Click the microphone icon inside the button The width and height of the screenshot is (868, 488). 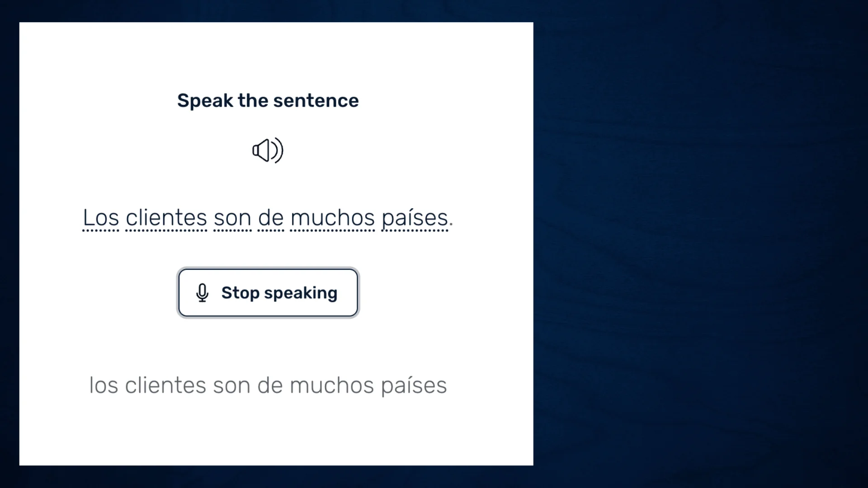point(202,293)
